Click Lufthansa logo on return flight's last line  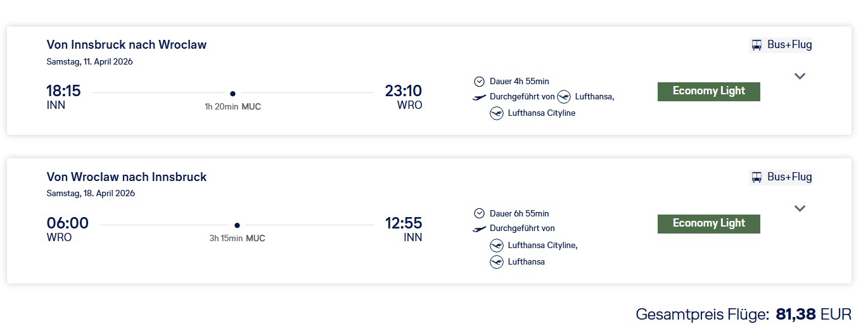[x=497, y=262]
